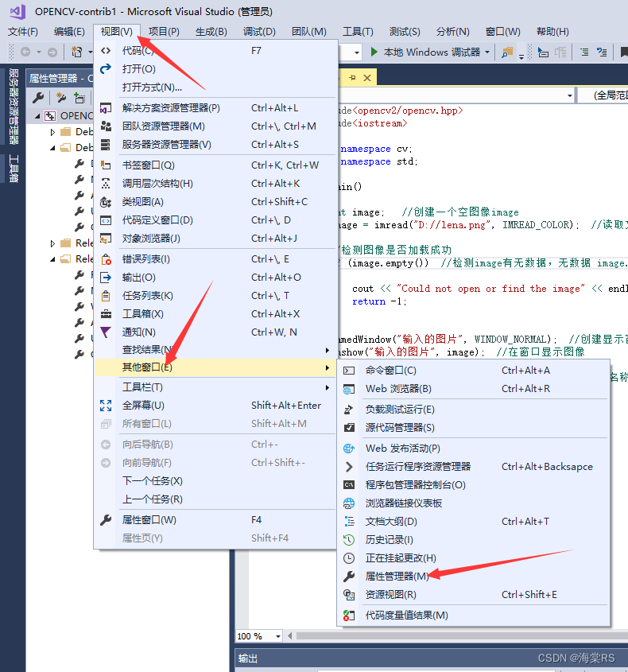The width and height of the screenshot is (628, 672).
Task: Open the 文件(F) menu
Action: pos(23,32)
